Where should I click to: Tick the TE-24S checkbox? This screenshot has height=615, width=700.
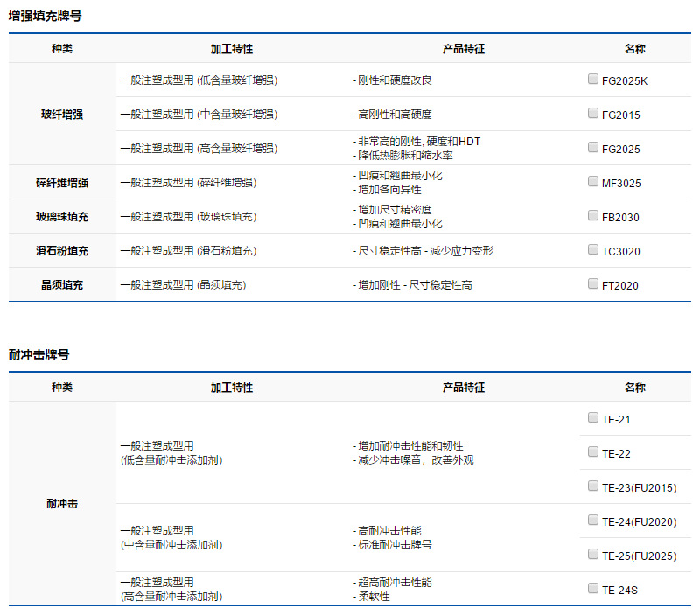click(593, 588)
